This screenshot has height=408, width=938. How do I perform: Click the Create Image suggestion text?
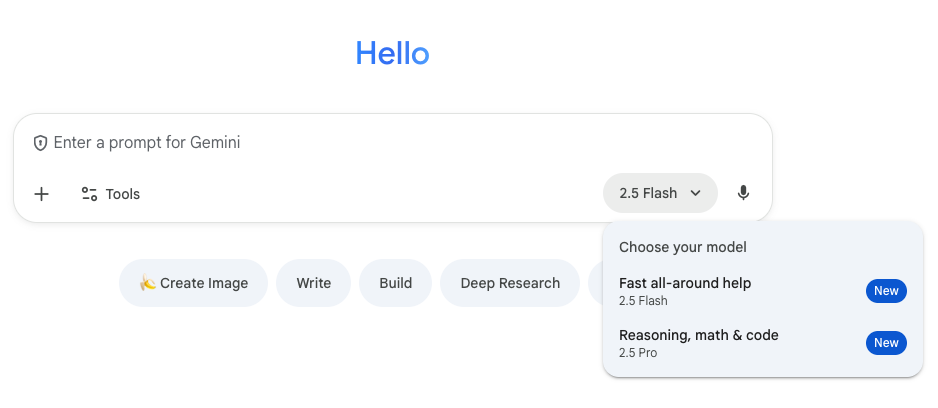coord(204,283)
